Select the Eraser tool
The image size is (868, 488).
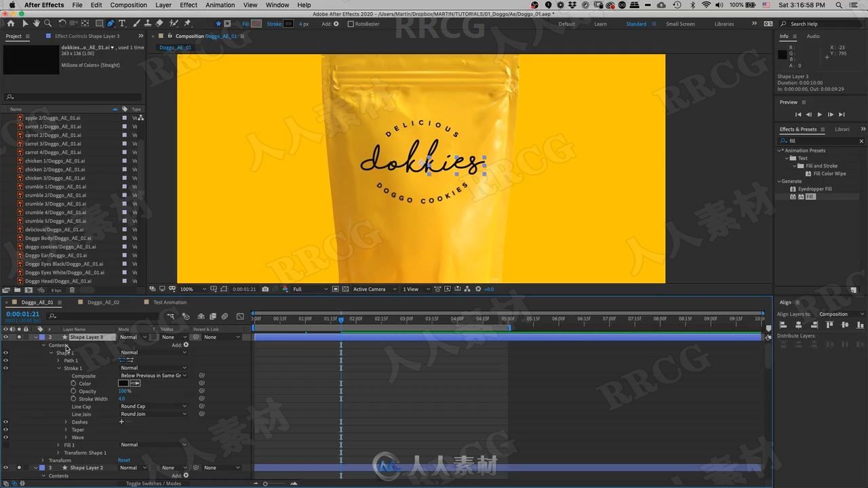pos(159,23)
